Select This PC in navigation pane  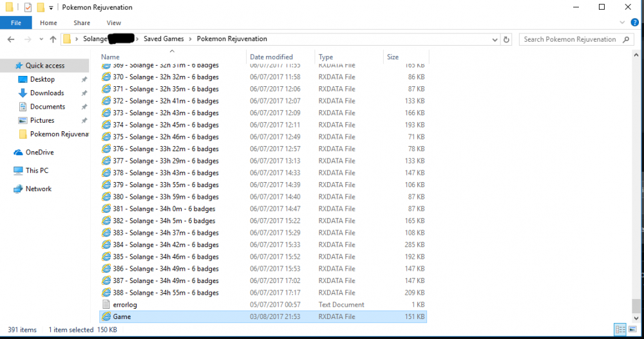click(x=37, y=170)
